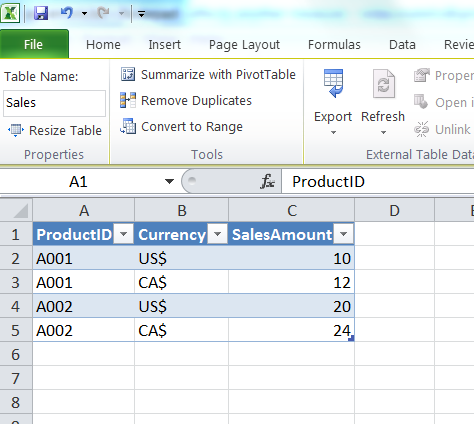Undo the last action
The image size is (474, 424).
[x=67, y=13]
